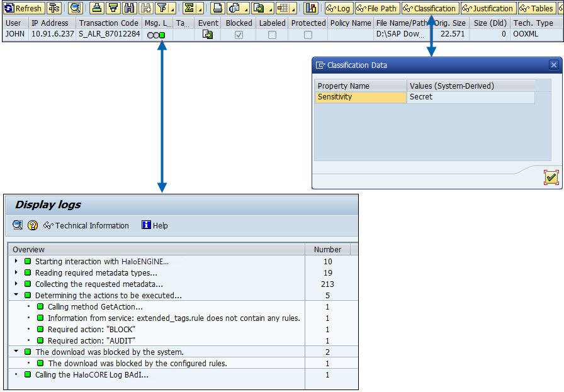
Task: Expand the Reading required metadata types node
Action: tap(16, 272)
